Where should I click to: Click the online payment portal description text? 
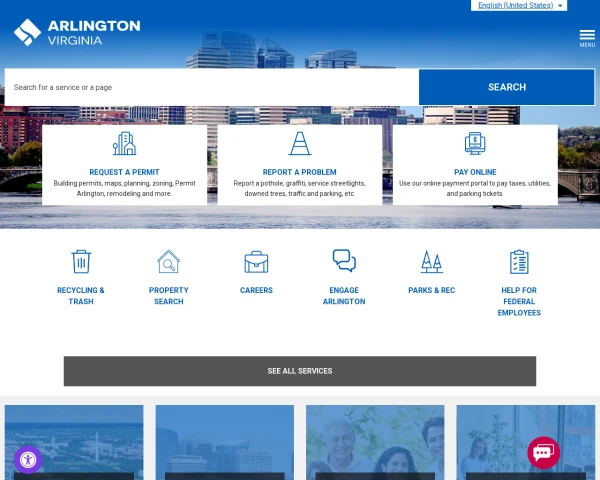(475, 189)
